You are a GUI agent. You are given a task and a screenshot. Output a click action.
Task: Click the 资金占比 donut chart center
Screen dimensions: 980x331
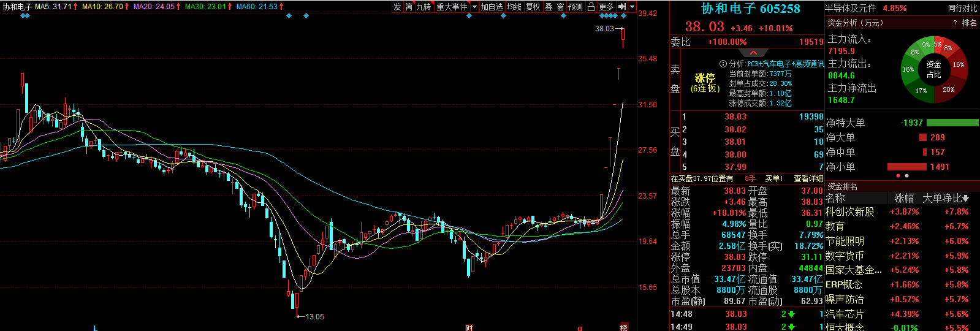tap(933, 69)
